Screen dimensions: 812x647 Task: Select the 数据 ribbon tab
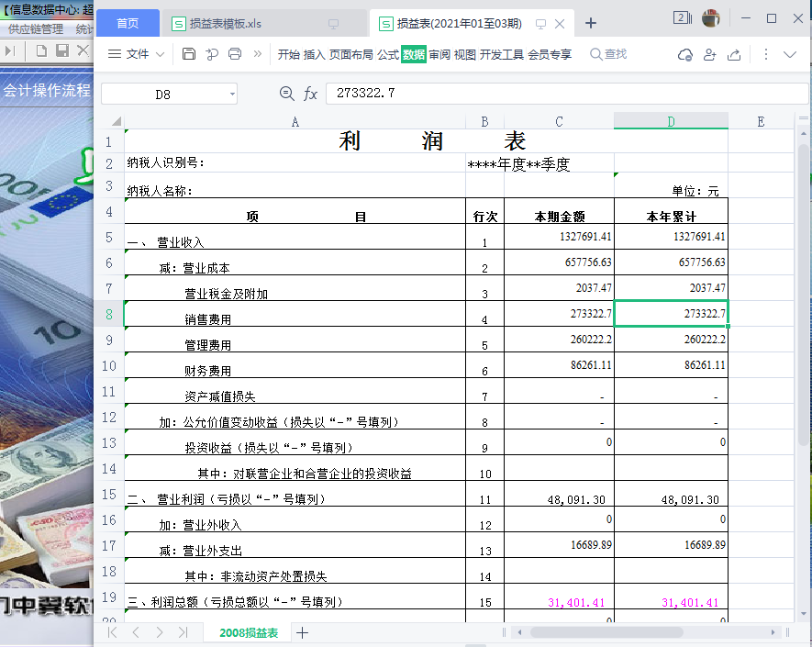[x=414, y=54]
